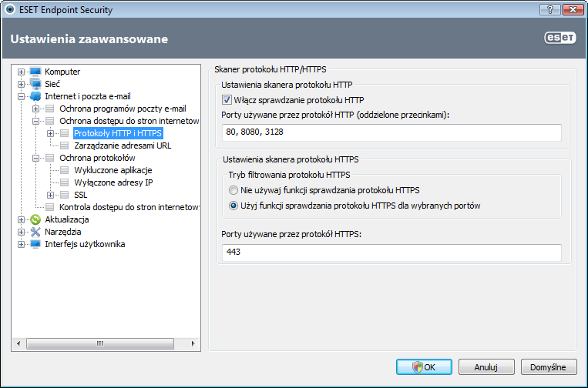The height and width of the screenshot is (388, 588).
Task: Select Interfejs użytkownika in settings tree
Action: point(85,244)
